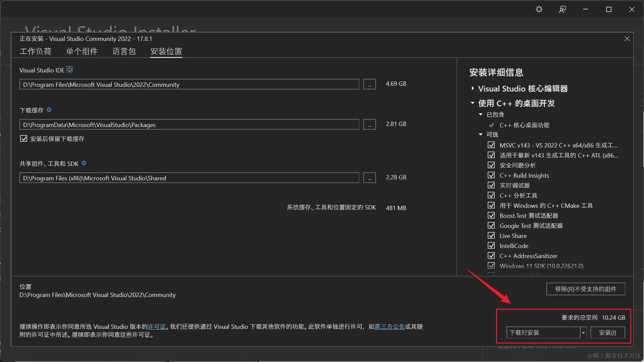Open the feedback icon in title bar
The width and height of the screenshot is (644, 362).
click(562, 9)
